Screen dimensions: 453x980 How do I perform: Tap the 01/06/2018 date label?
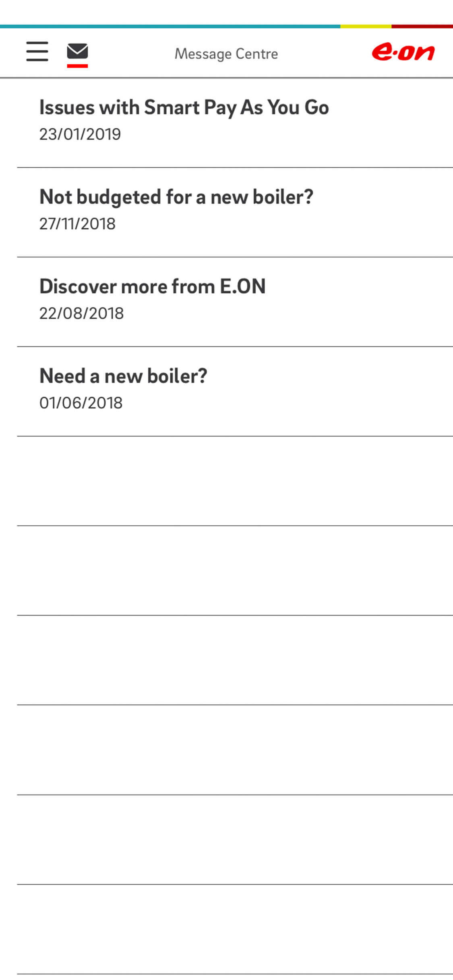point(81,403)
